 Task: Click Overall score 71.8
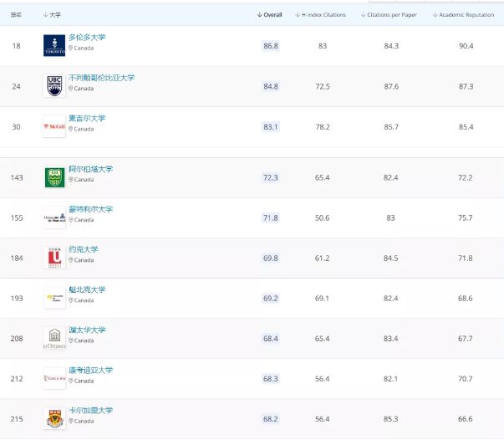pos(271,218)
